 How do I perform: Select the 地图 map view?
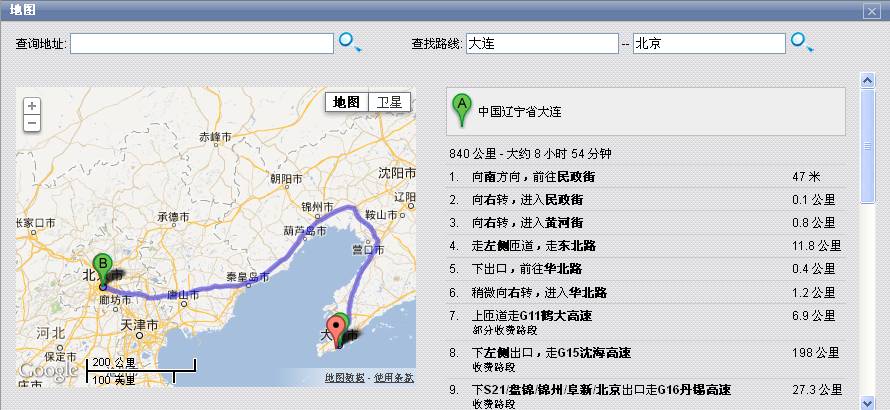click(x=346, y=102)
